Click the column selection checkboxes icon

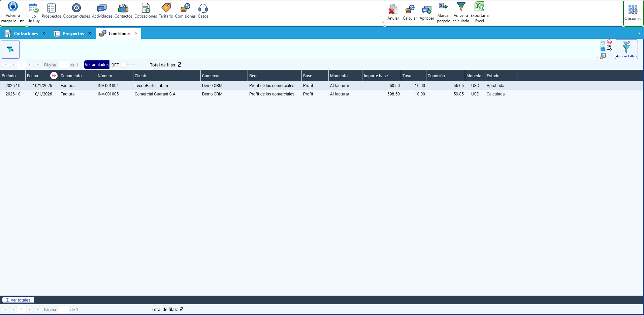tap(609, 48)
